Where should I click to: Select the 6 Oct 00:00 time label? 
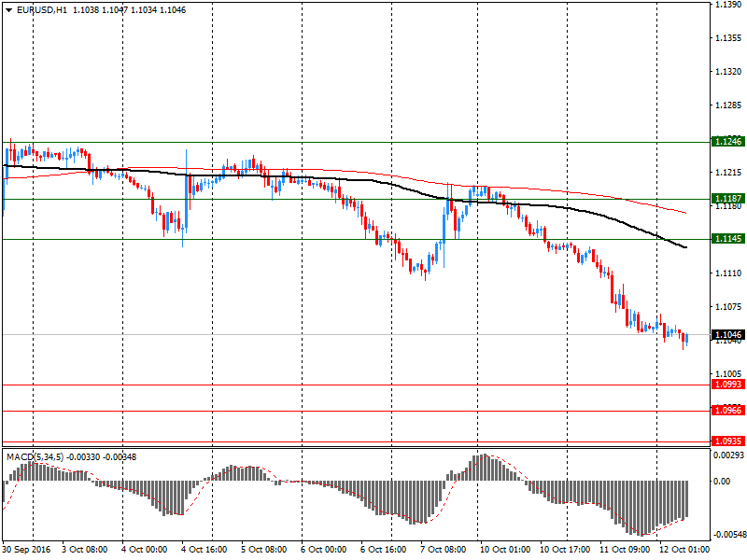pyautogui.click(x=324, y=550)
